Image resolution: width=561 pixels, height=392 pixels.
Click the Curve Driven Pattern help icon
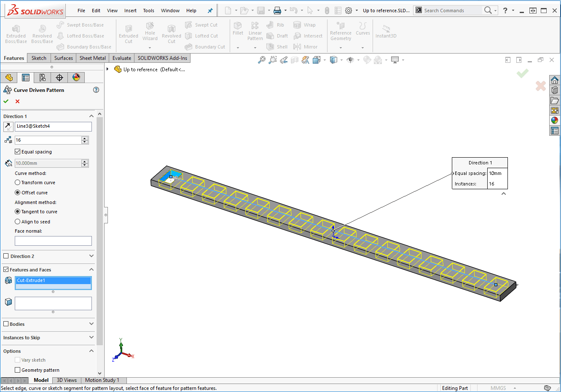[x=96, y=90]
